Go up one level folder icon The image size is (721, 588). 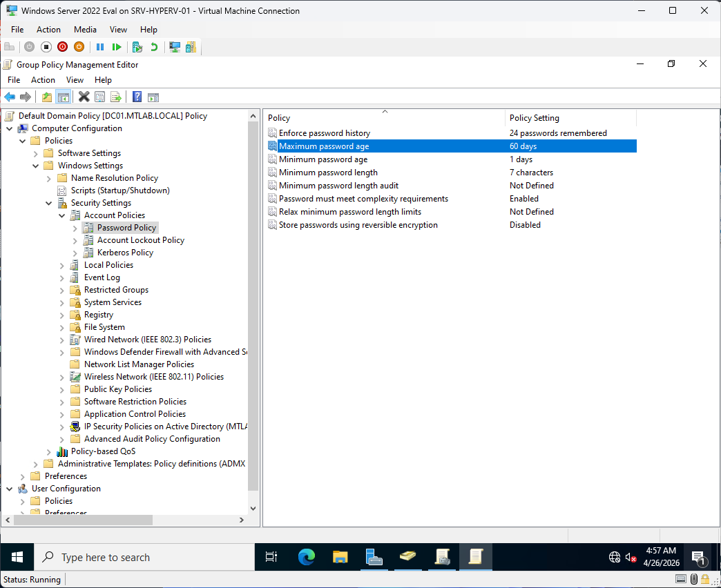pos(47,97)
